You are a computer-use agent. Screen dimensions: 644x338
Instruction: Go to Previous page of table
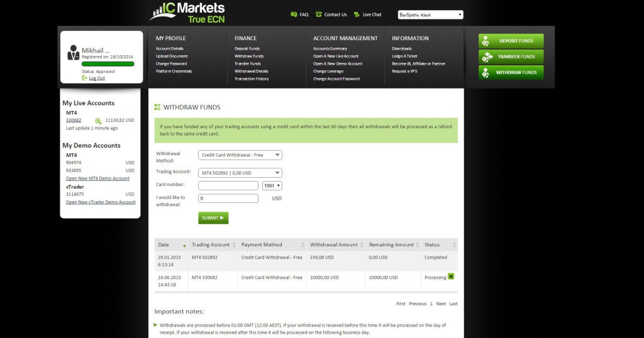pos(418,303)
